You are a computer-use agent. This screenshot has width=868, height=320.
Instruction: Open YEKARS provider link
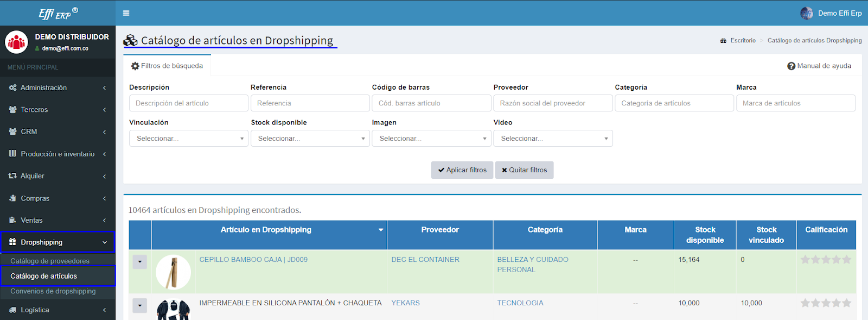406,303
